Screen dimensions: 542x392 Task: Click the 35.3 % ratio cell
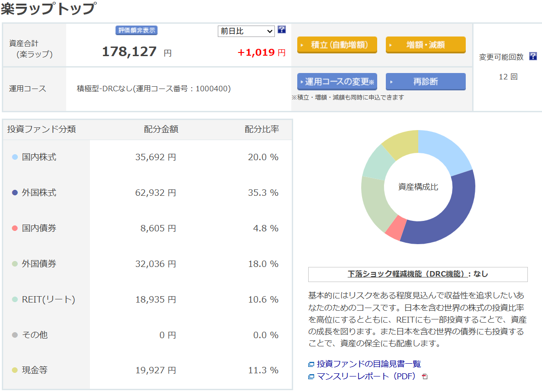click(x=263, y=193)
